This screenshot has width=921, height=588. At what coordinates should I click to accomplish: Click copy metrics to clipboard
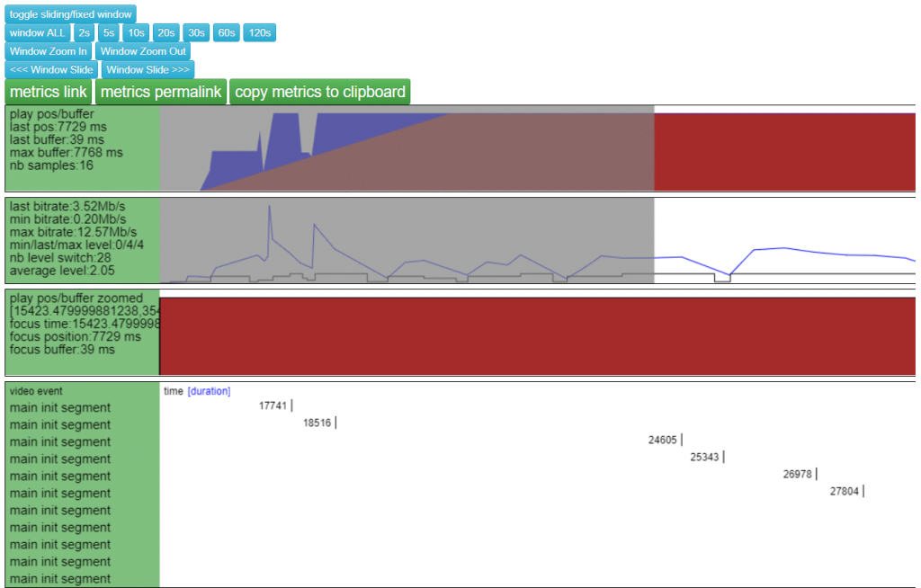pyautogui.click(x=320, y=92)
